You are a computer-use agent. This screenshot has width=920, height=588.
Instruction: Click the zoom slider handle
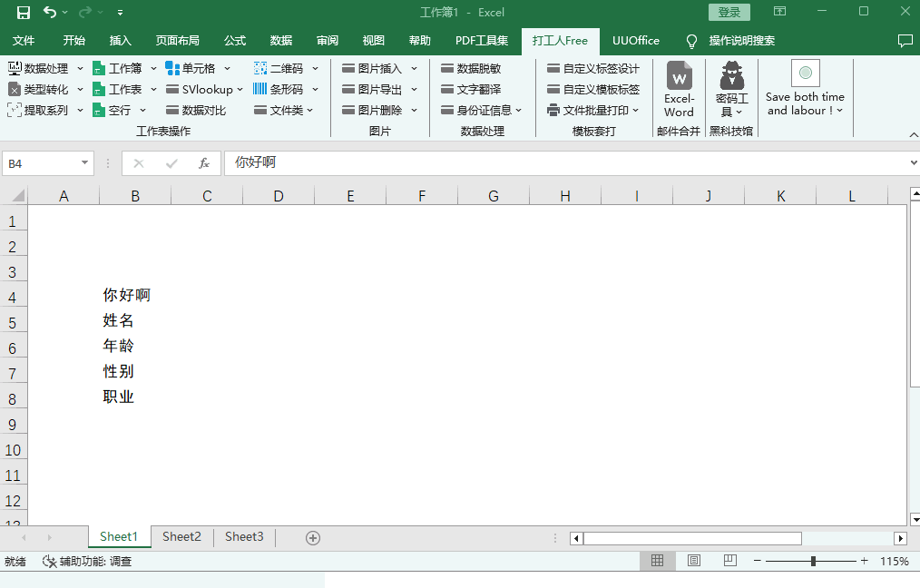813,561
